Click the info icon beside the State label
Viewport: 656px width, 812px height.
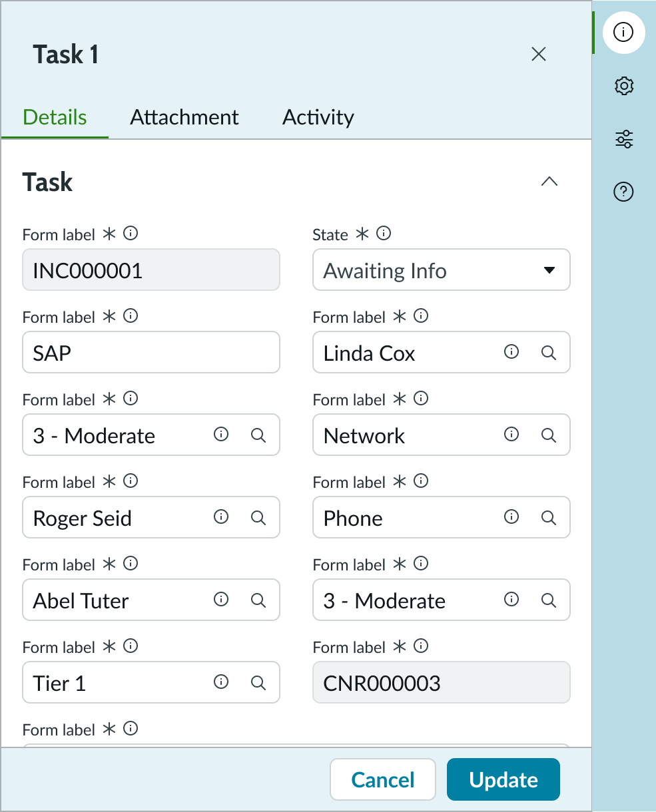pyautogui.click(x=383, y=234)
